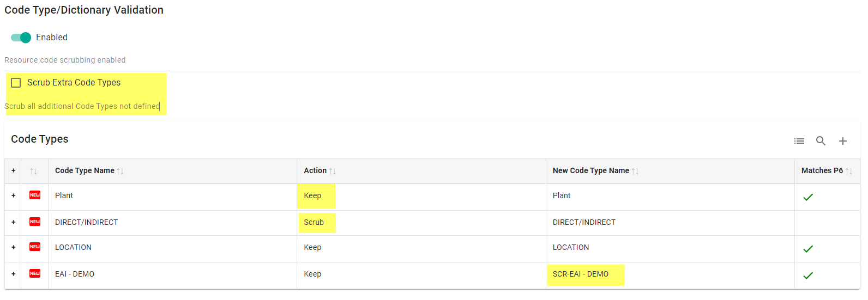Click the Scrub action for DIRECT/INDIRECT
The height and width of the screenshot is (300, 868).
click(314, 222)
